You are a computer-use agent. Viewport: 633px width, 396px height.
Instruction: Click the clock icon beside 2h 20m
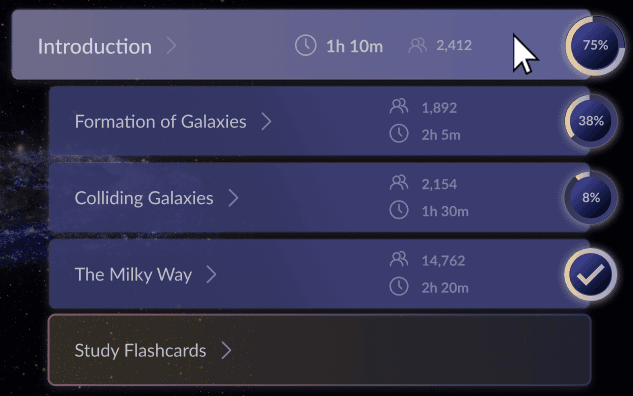point(399,287)
